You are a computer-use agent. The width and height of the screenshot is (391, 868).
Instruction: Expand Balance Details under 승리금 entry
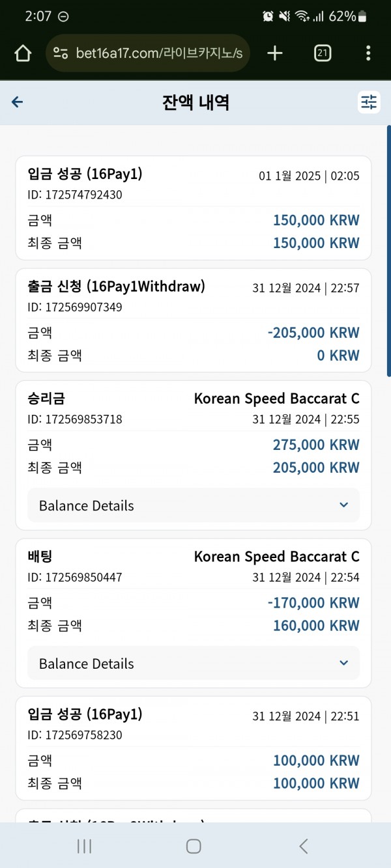click(x=194, y=505)
